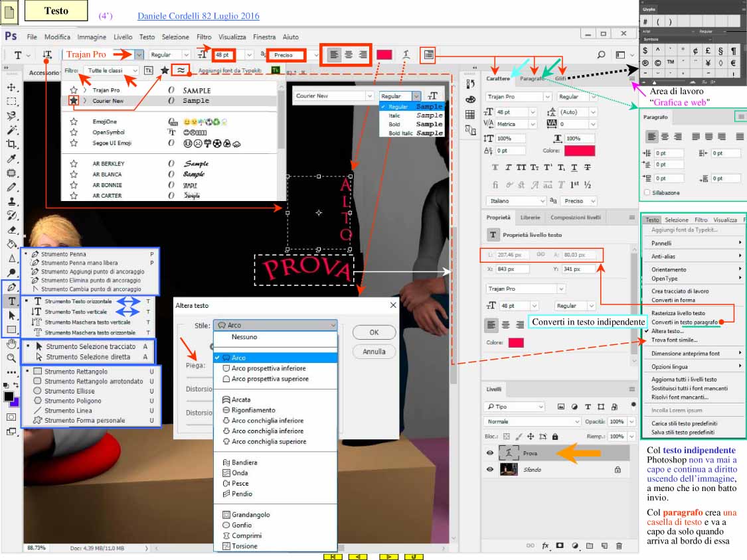Switch to the Paragrafo tab
The image size is (747, 560).
(532, 78)
